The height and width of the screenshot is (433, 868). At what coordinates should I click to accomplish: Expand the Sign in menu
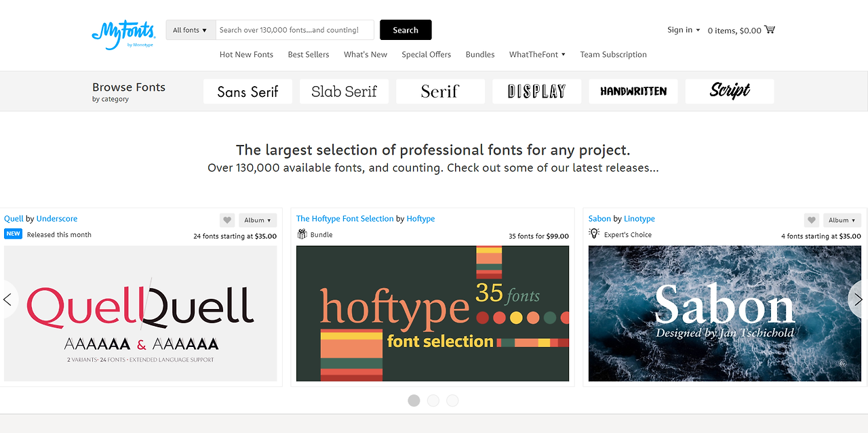(684, 30)
